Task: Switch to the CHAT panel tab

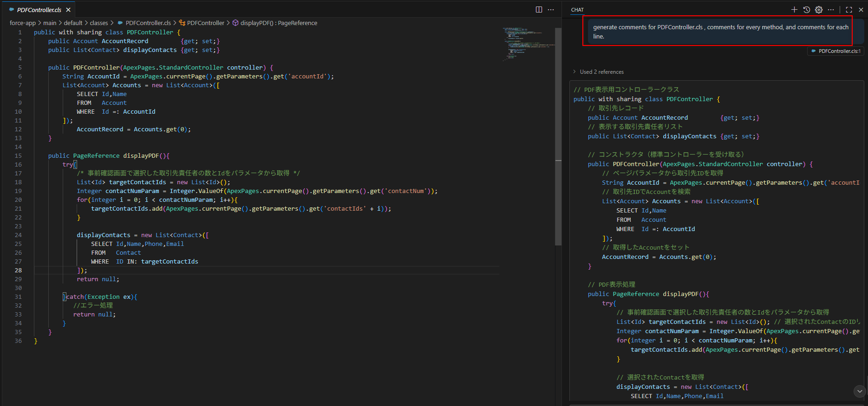Action: tap(577, 10)
